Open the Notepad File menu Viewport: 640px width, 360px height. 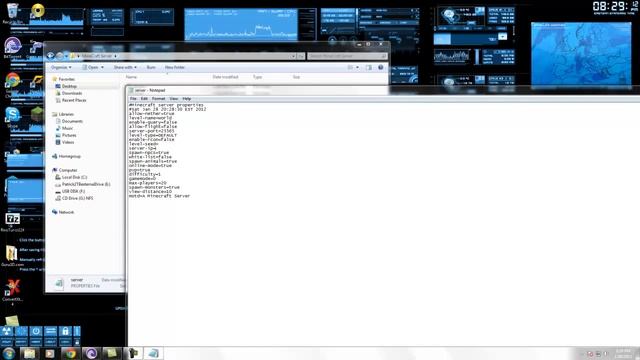(x=133, y=99)
